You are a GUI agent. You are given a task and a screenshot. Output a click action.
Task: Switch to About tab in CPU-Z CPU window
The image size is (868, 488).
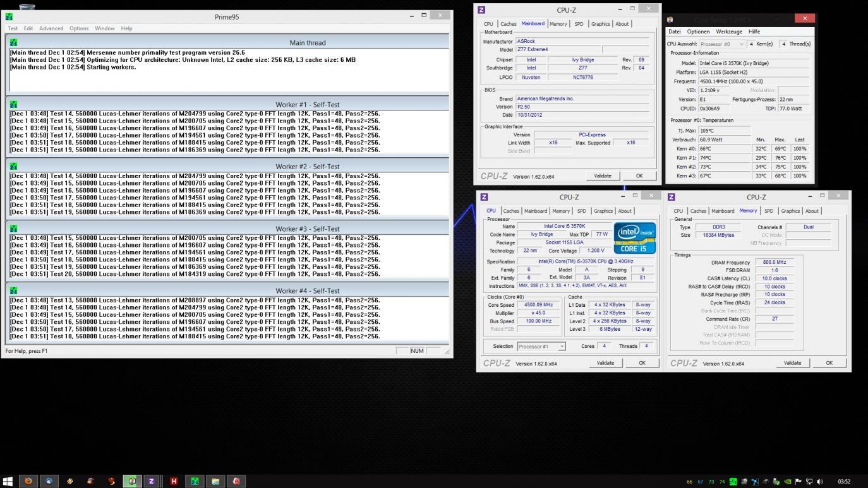click(625, 211)
